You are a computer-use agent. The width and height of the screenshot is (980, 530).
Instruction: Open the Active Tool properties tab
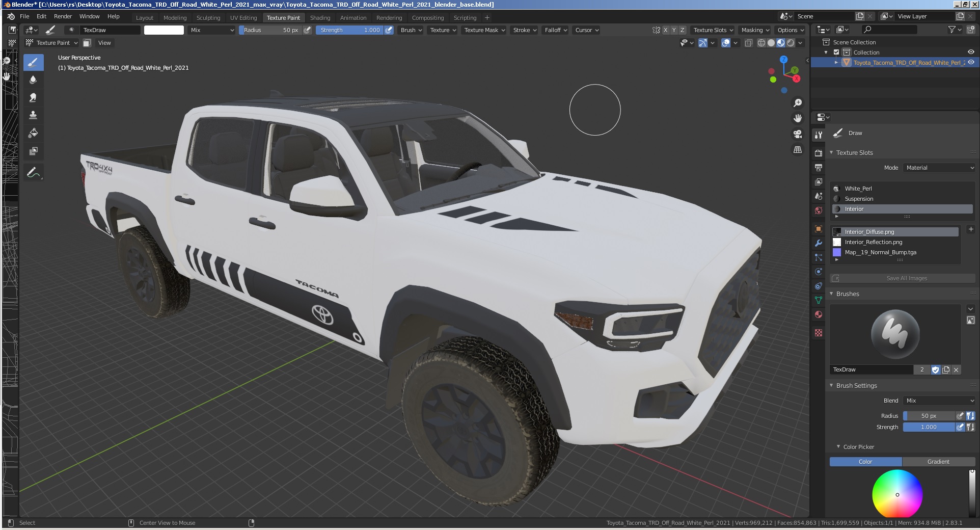coord(819,135)
